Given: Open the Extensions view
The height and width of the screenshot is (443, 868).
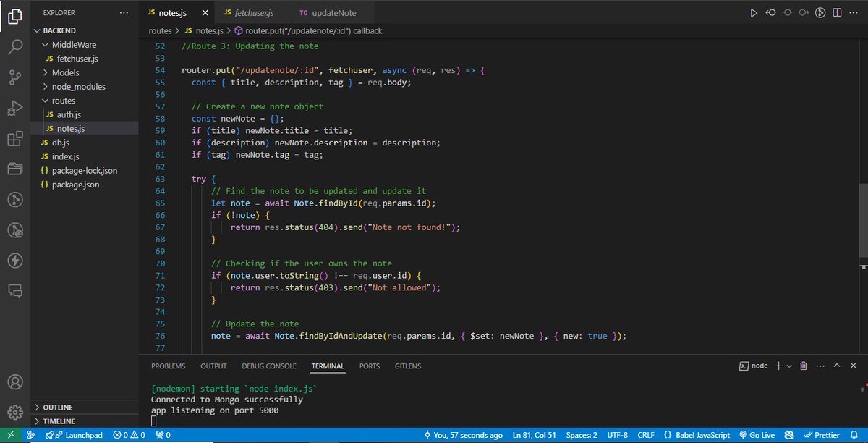Looking at the screenshot, I should [14, 138].
